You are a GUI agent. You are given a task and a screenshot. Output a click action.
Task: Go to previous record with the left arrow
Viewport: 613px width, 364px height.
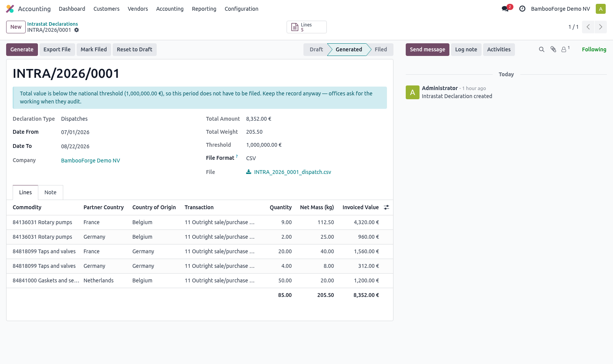tap(588, 27)
